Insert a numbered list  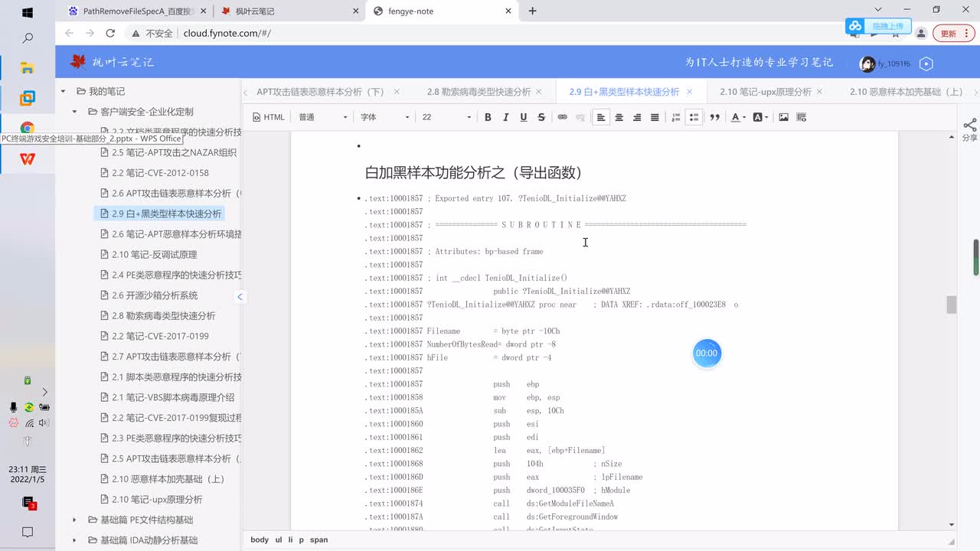click(x=675, y=117)
